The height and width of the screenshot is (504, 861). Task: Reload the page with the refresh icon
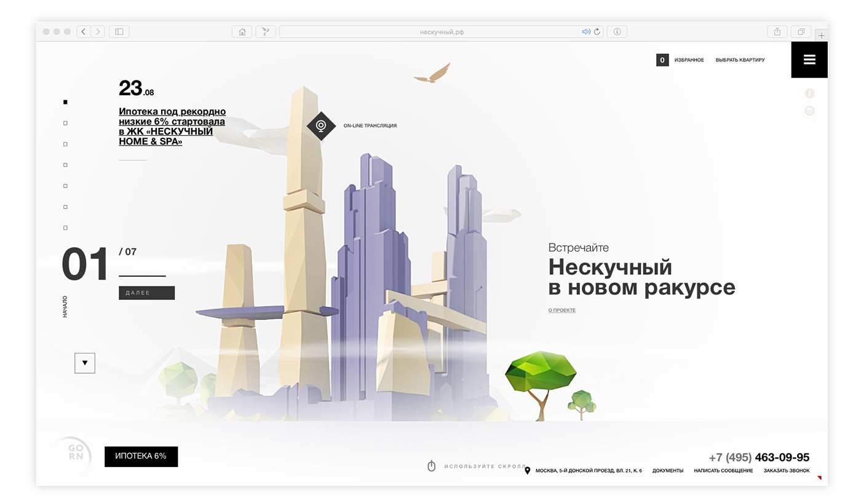(x=597, y=31)
